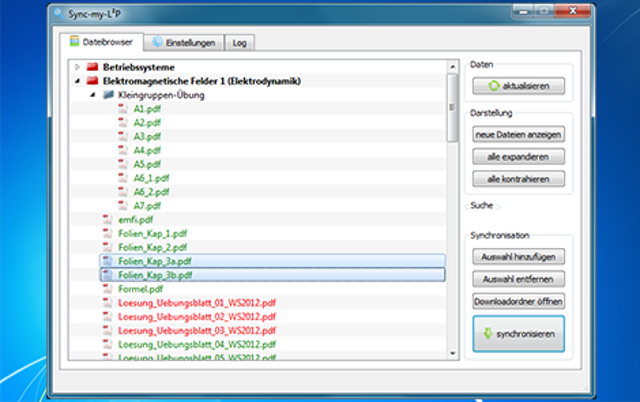Click the red Betriebssysteme course folder icon
The width and height of the screenshot is (640, 402).
(93, 67)
